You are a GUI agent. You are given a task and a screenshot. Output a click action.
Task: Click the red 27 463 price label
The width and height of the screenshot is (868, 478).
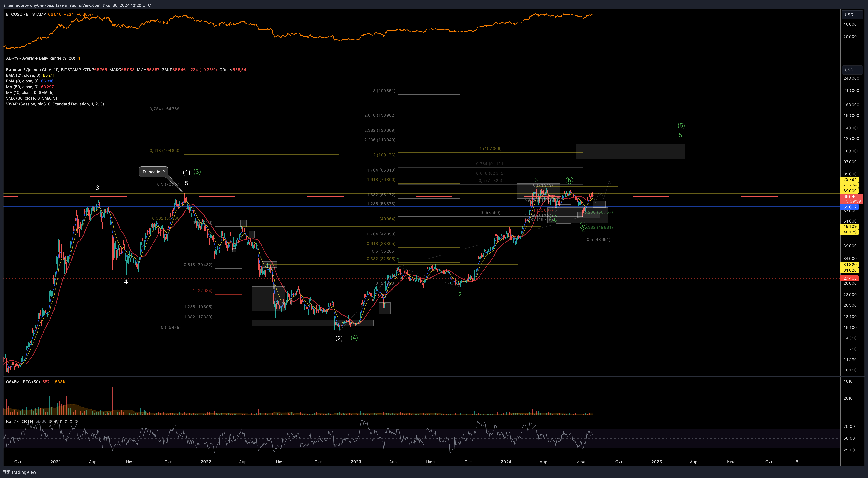pyautogui.click(x=850, y=278)
